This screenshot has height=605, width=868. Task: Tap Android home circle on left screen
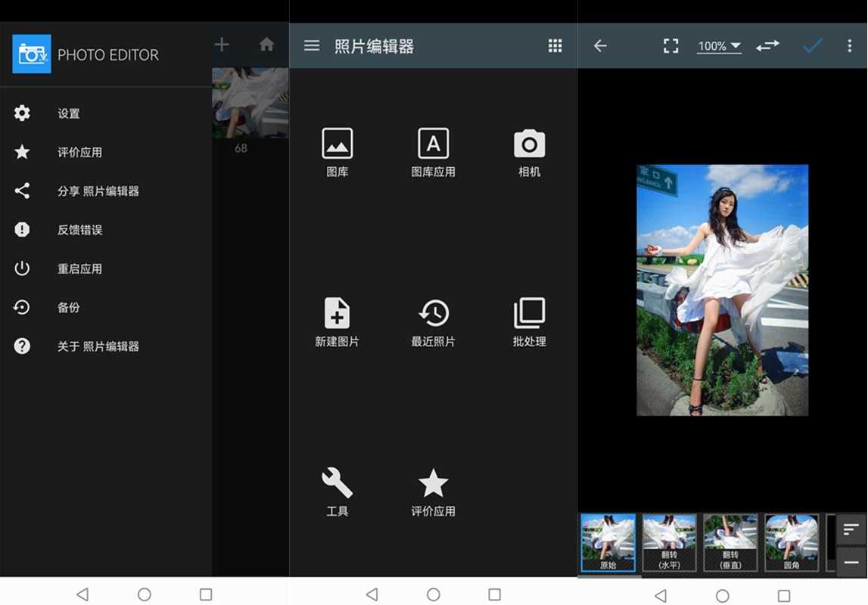[145, 594]
